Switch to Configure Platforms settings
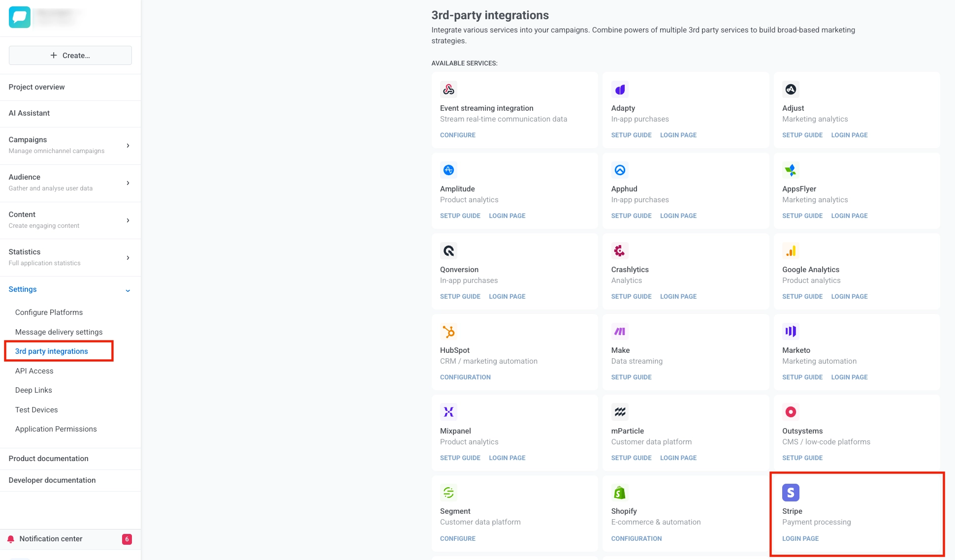 pyautogui.click(x=49, y=312)
